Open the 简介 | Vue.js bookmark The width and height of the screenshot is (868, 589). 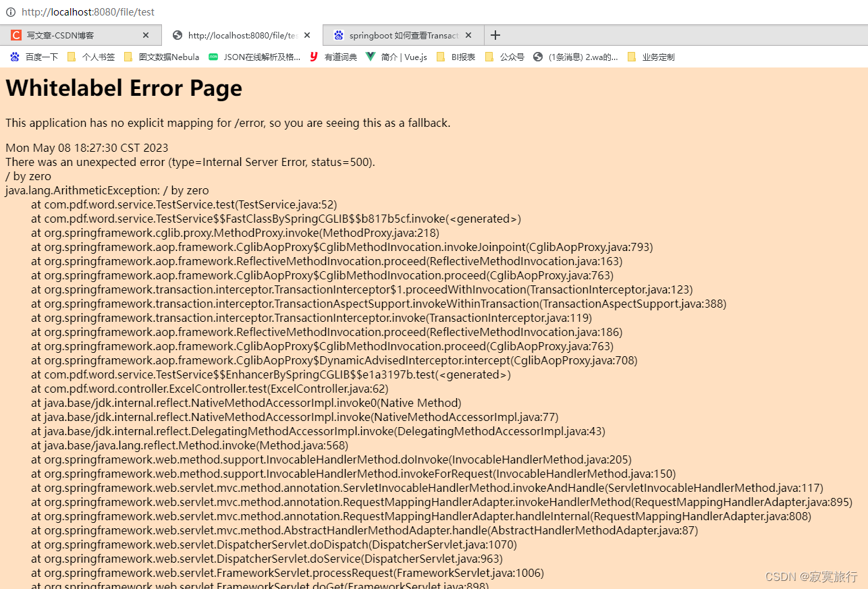[396, 57]
